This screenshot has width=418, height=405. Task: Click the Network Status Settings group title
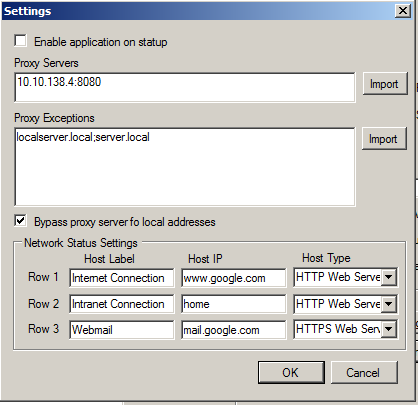(81, 243)
